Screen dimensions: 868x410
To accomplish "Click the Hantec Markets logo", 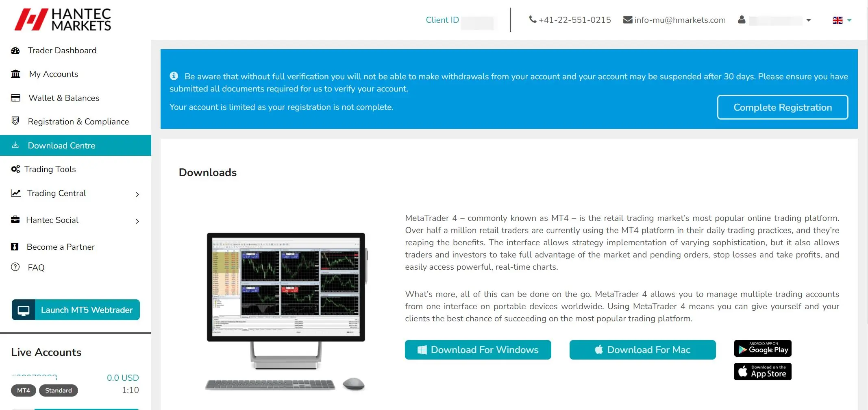I will coord(63,20).
